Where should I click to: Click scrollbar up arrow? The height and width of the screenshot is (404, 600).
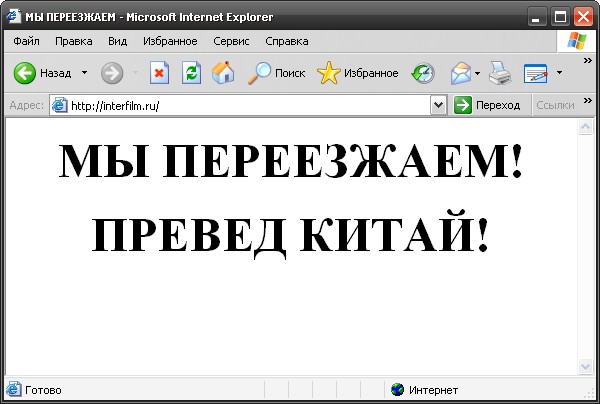(x=585, y=127)
